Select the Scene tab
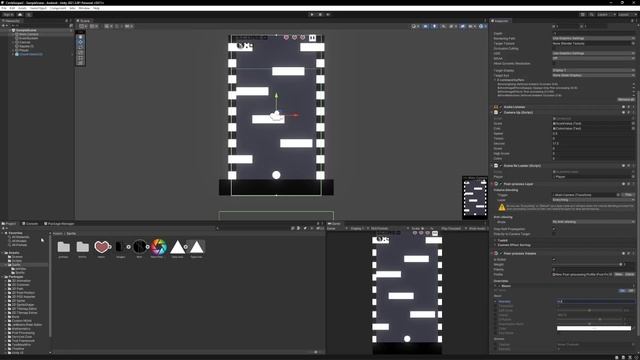 coord(84,21)
